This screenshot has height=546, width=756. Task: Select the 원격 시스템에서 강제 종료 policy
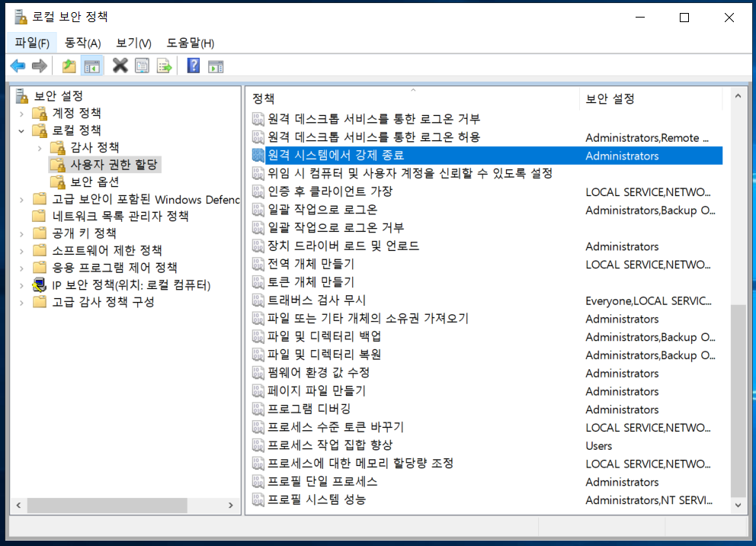point(486,156)
